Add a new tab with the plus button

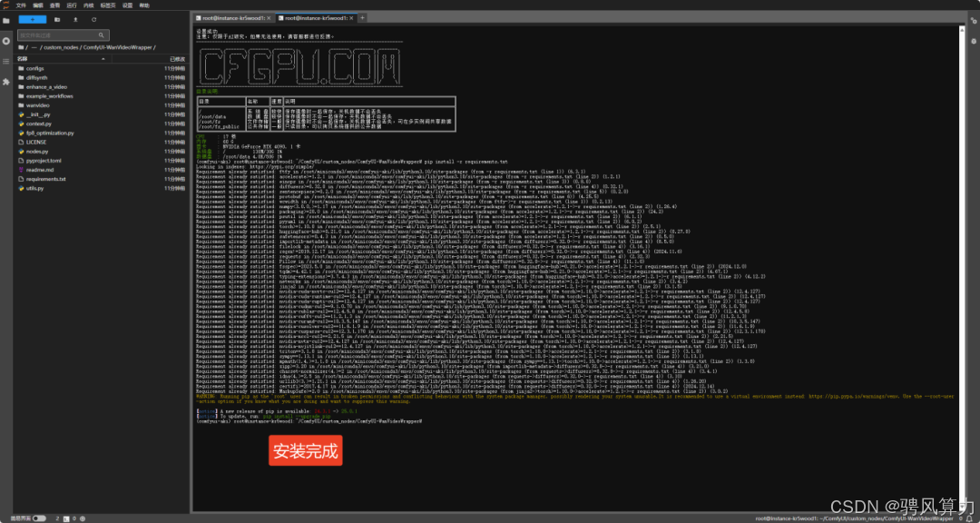point(362,18)
